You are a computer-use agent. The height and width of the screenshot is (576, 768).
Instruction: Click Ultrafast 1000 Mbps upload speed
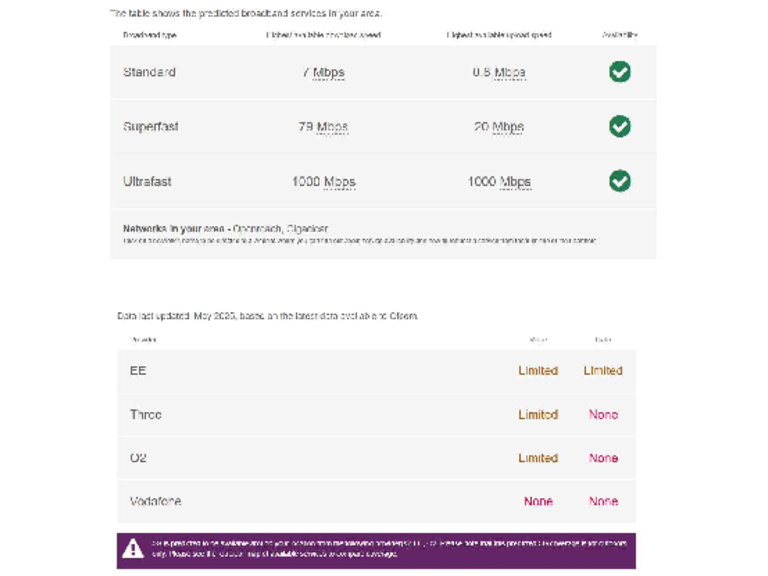(499, 182)
